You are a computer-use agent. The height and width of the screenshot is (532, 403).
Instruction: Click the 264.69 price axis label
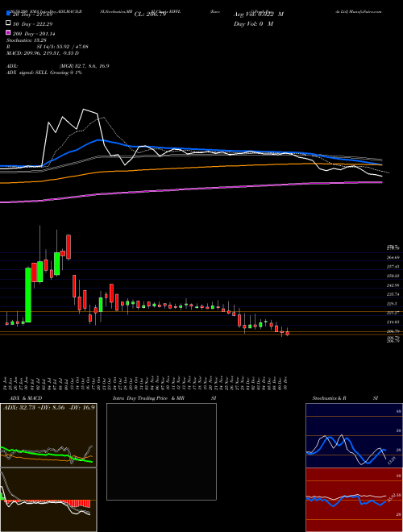pos(393,257)
